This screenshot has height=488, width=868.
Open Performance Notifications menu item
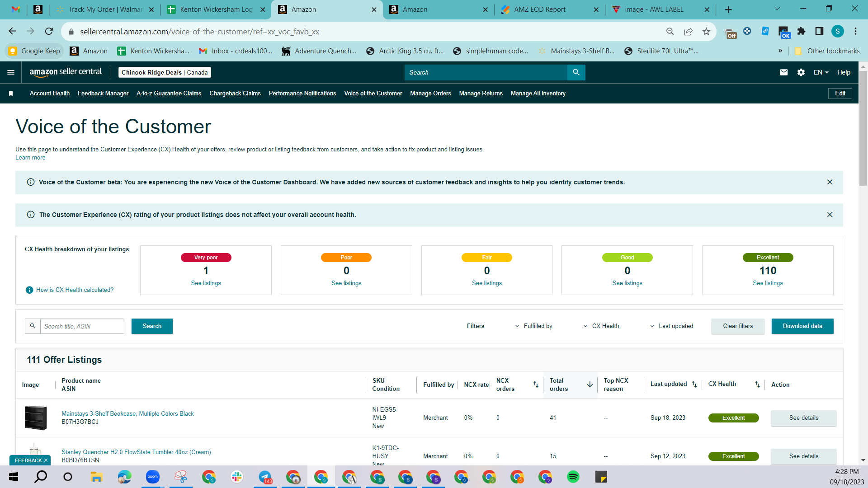point(302,94)
